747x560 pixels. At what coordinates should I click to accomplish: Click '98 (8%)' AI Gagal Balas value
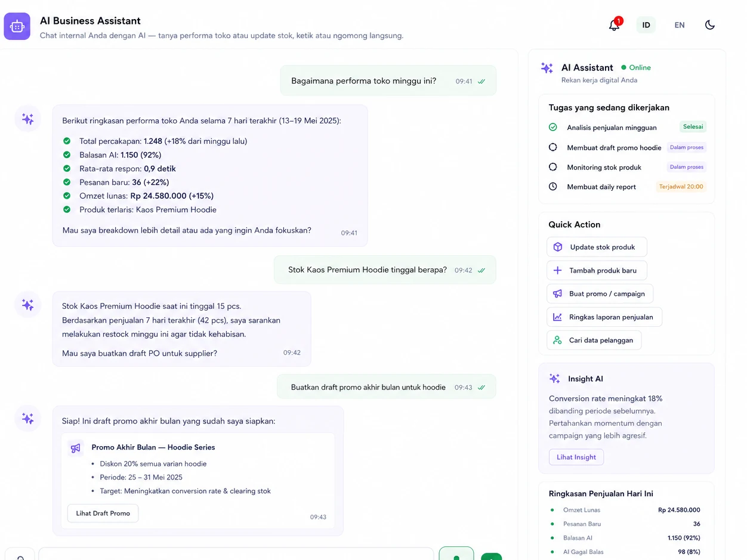689,552
